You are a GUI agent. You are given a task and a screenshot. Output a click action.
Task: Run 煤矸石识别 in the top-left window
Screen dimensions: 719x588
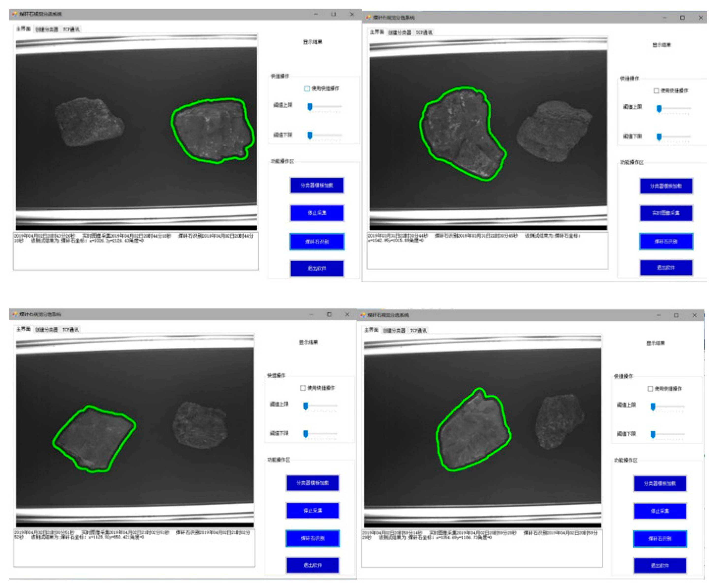[x=317, y=242]
